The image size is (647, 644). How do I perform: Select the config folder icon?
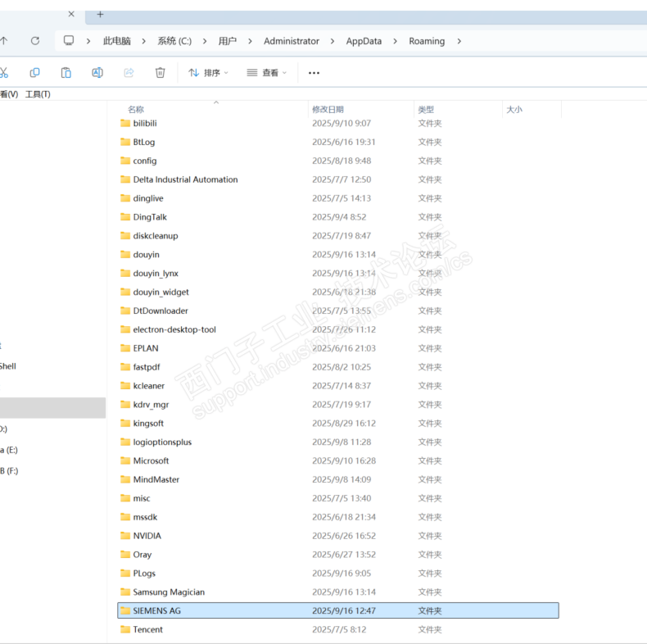pos(125,161)
